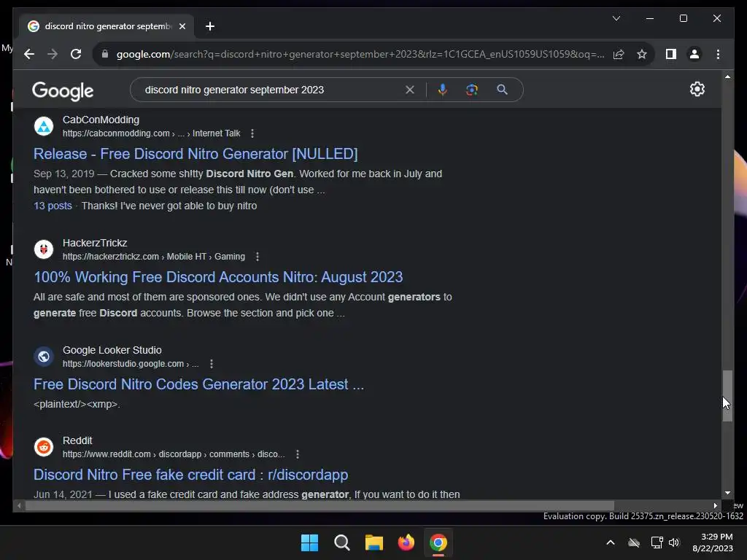
Task: Open Release - Free Discord Nitro Generator result
Action: point(196,154)
